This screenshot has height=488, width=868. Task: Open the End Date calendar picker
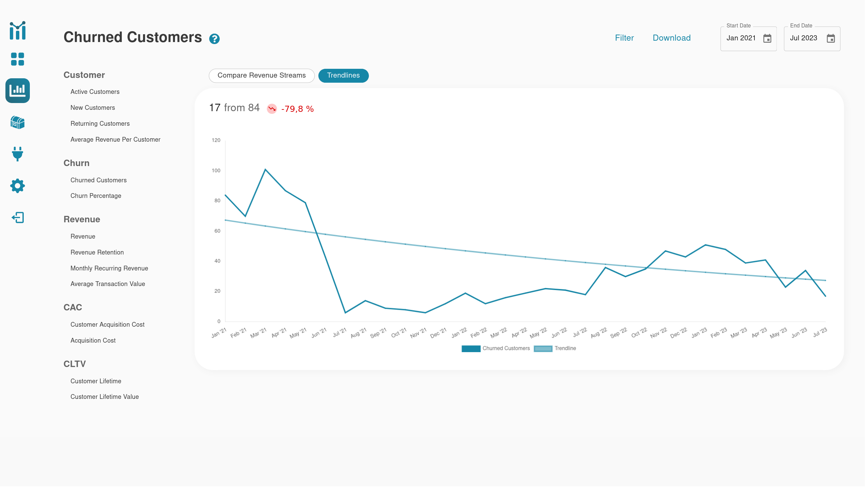point(831,39)
